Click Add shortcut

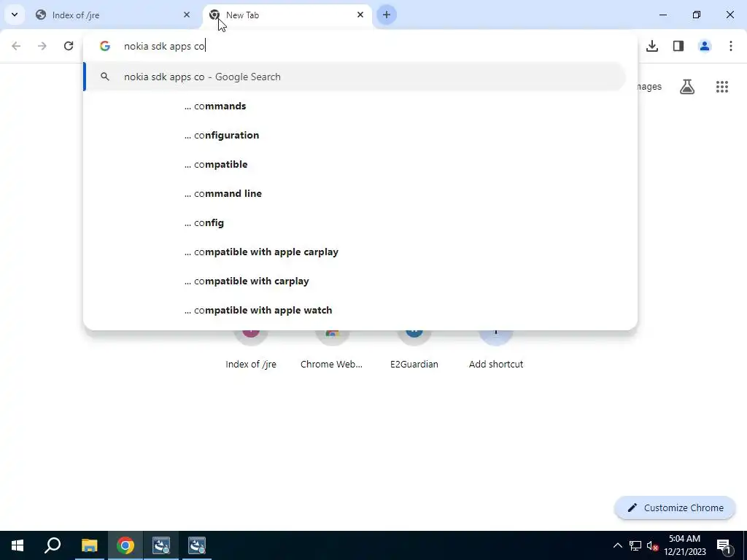[496, 350]
